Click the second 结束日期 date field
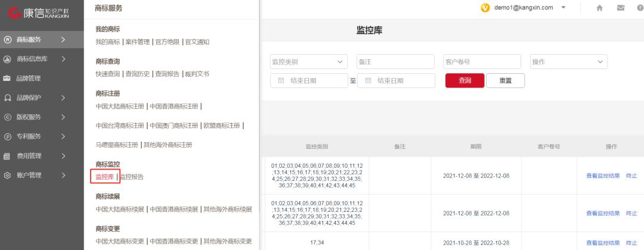Viewport: 644px width, 250px height. click(x=397, y=81)
